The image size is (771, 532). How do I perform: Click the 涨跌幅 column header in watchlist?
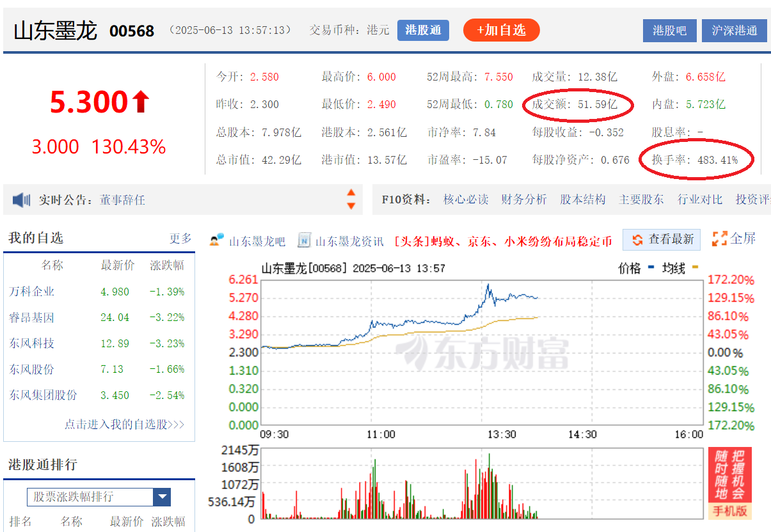(167, 265)
